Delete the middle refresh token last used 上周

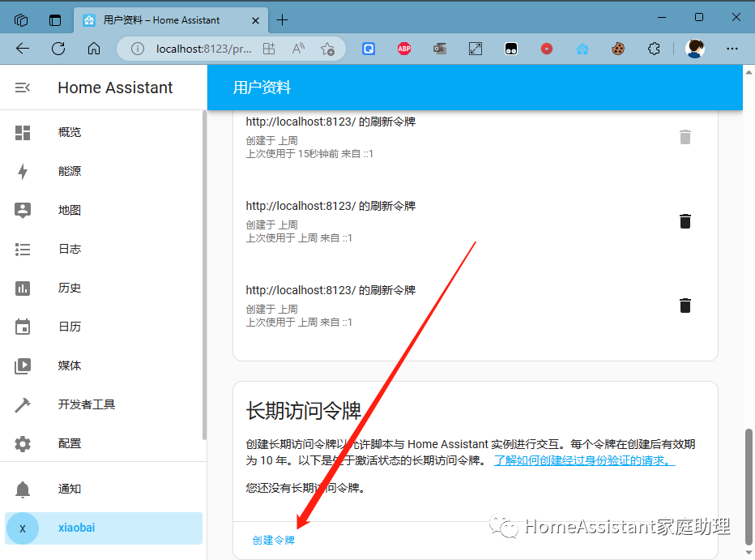tap(685, 221)
